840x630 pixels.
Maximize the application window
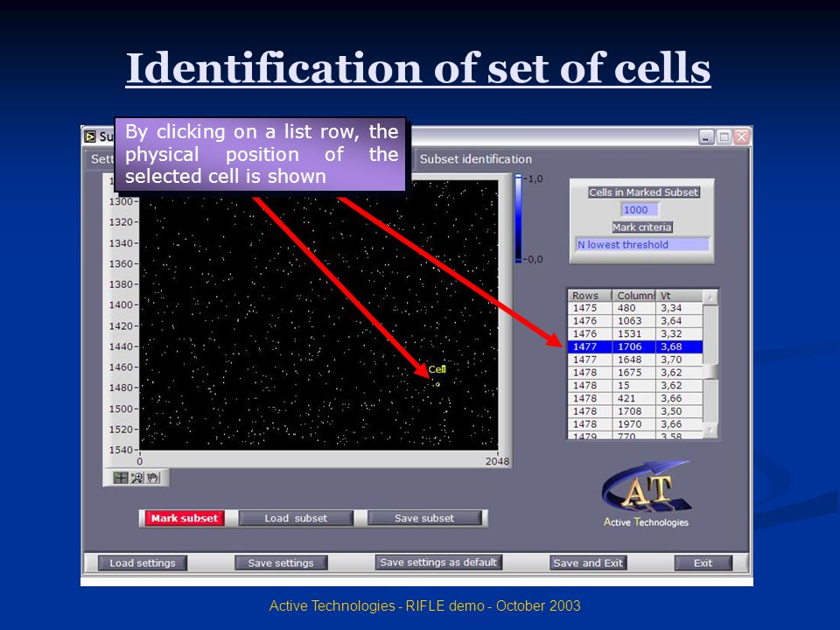[724, 136]
